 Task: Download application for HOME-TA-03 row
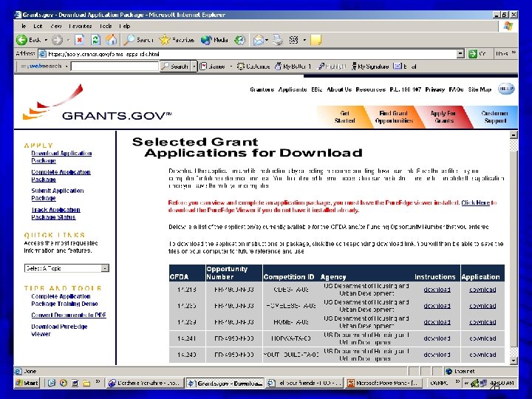(482, 322)
